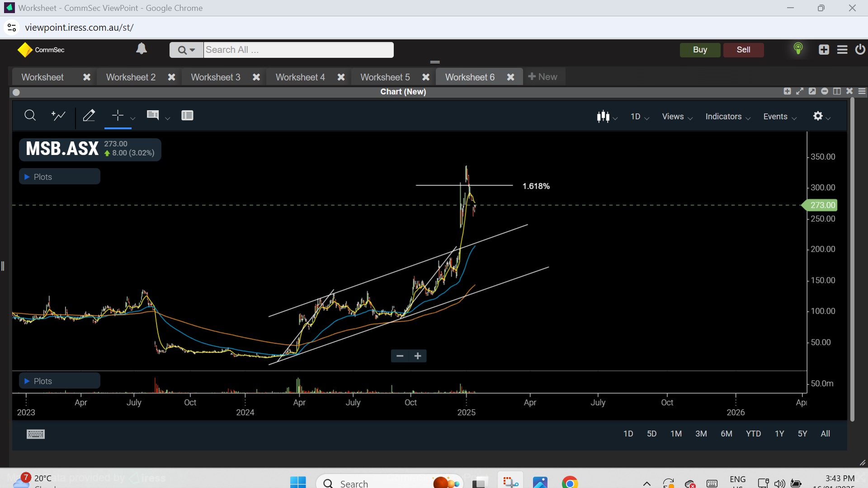Screen dimensions: 868x488
Task: Open the Indicators dropdown
Action: [x=728, y=117]
